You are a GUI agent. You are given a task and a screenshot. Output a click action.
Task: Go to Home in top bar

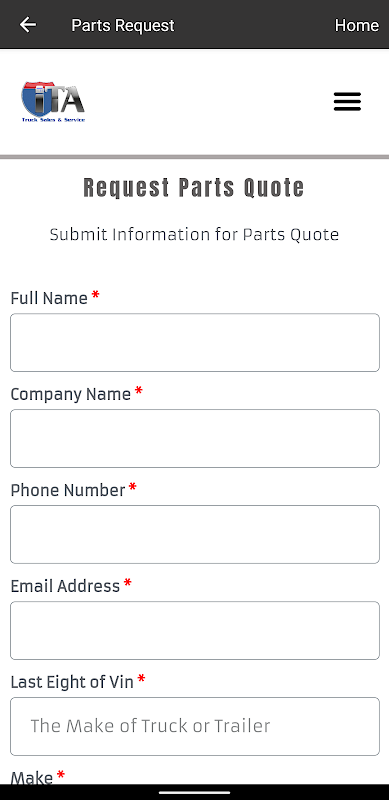356,25
